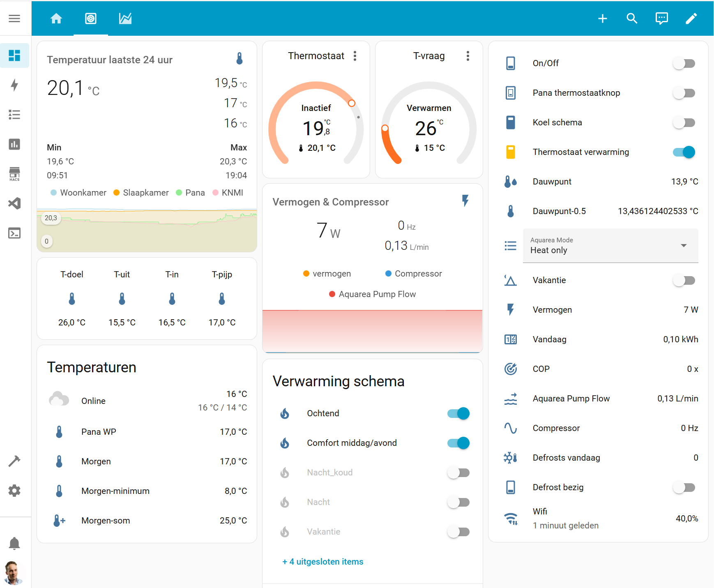Open the notifications bell icon
This screenshot has height=588, width=714.
pos(14,543)
